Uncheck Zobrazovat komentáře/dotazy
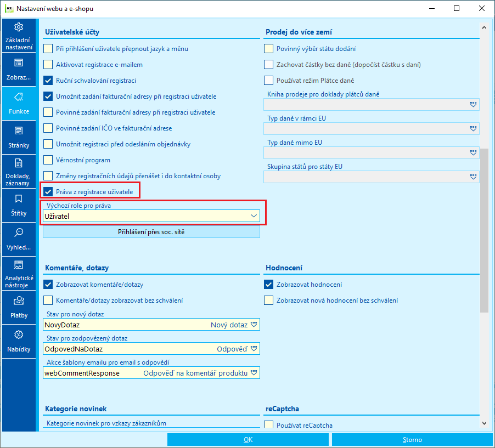Screen dimensions: 495x448 (48, 285)
